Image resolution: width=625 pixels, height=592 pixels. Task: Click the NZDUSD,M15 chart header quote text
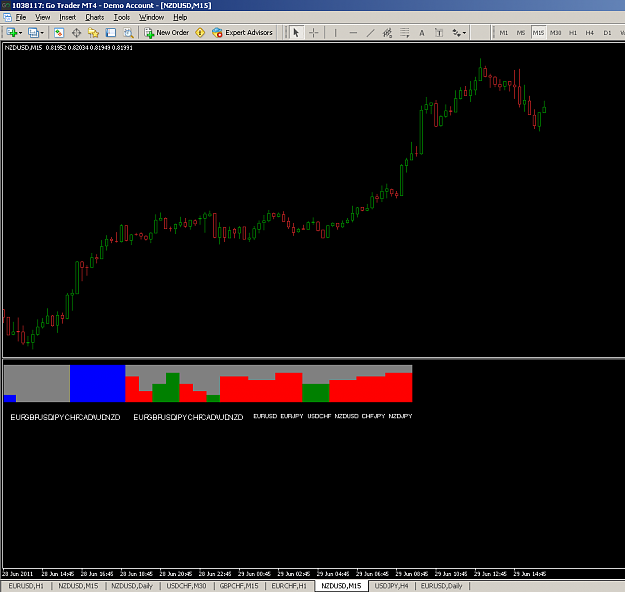click(68, 47)
